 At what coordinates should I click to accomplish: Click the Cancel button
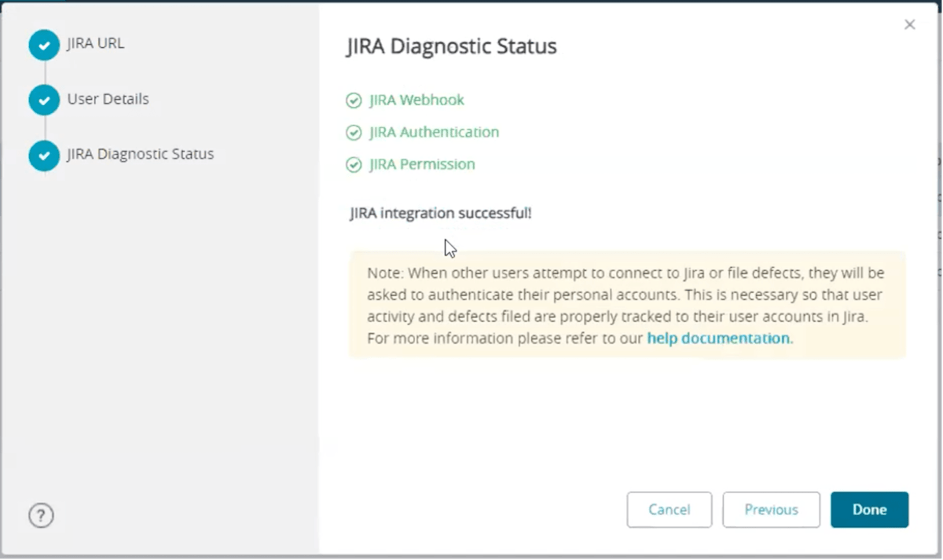[669, 510]
